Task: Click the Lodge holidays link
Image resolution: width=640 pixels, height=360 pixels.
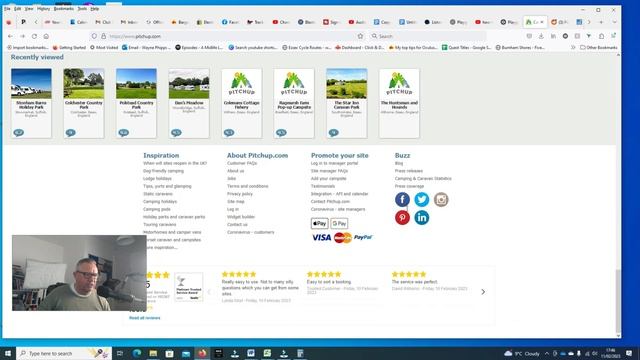Action: [x=157, y=178]
